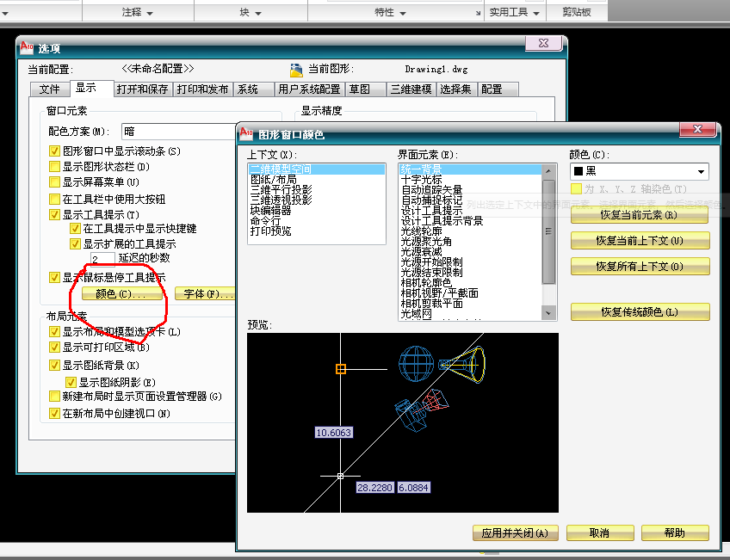
Task: Select 设计工具提示背景 interface element
Action: 470,221
